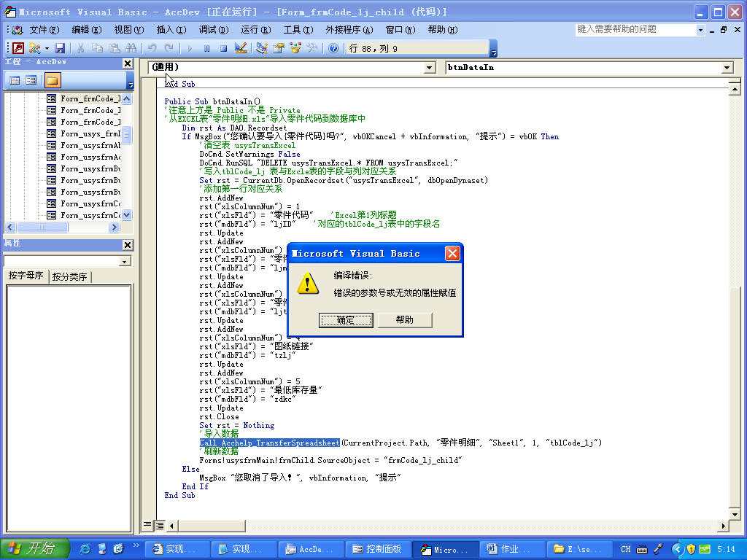Close the 属性 properties panel
The image size is (747, 560).
(128, 245)
